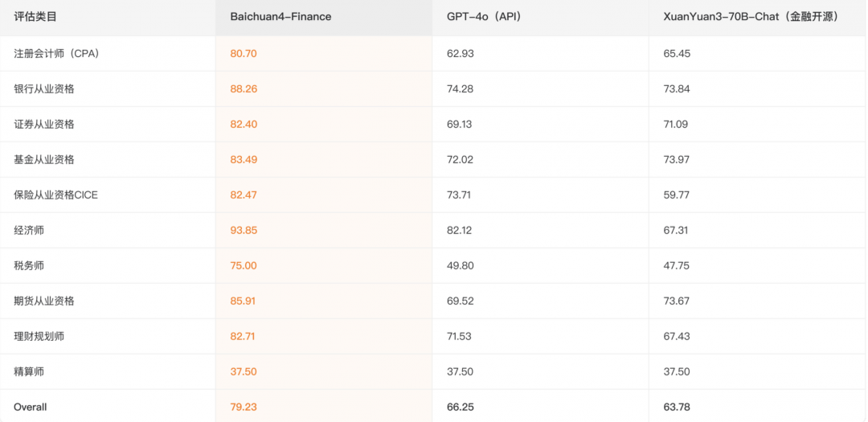Click the 精算师 row label
Screen dimensions: 868x422
[x=29, y=371]
